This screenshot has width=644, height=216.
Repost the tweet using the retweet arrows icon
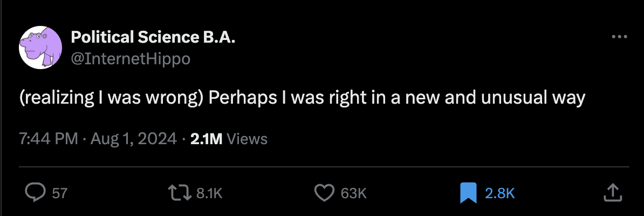click(180, 193)
